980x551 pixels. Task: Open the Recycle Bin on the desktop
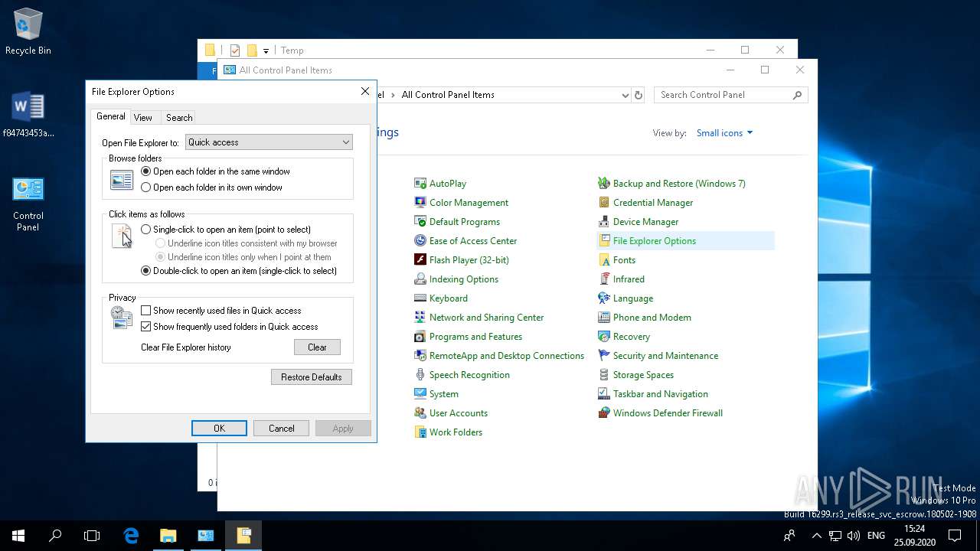pos(28,32)
